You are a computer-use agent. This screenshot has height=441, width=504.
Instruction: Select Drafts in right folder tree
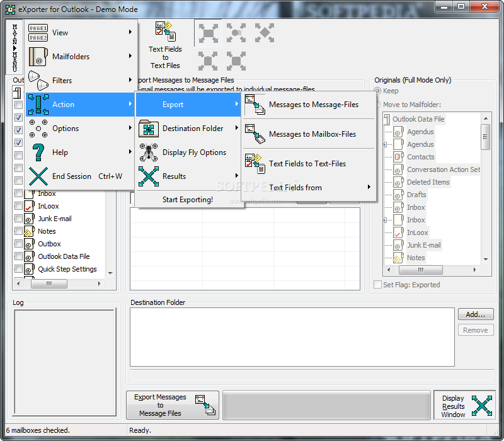(416, 195)
